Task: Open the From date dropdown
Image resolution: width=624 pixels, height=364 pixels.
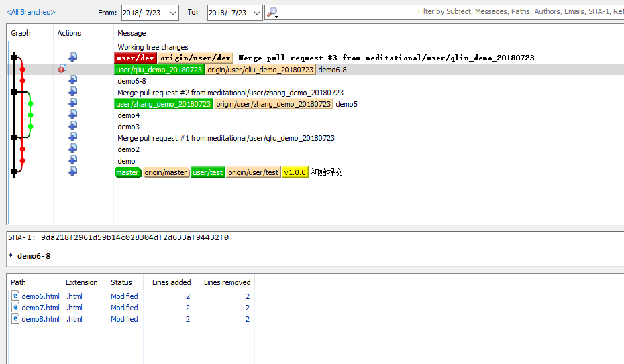Action: click(x=172, y=13)
